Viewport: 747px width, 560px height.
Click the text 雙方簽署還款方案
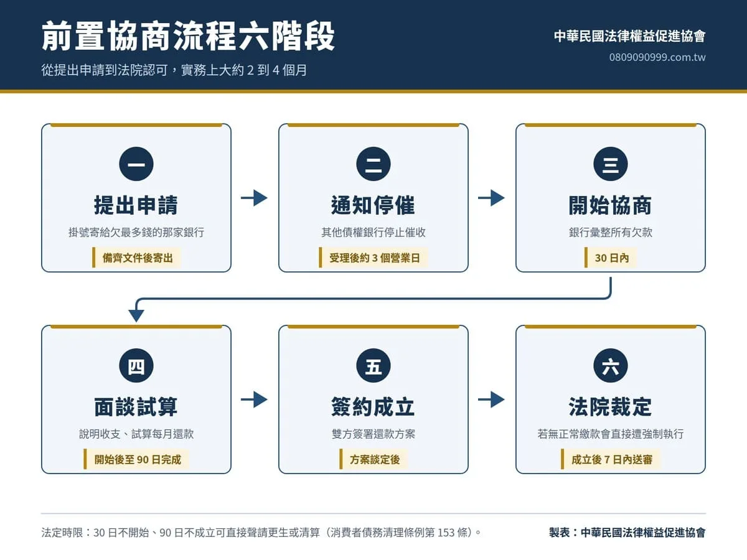[x=374, y=434]
